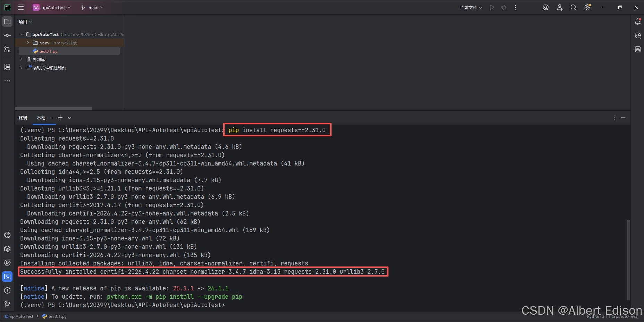Add a new terminal tab

coord(60,118)
